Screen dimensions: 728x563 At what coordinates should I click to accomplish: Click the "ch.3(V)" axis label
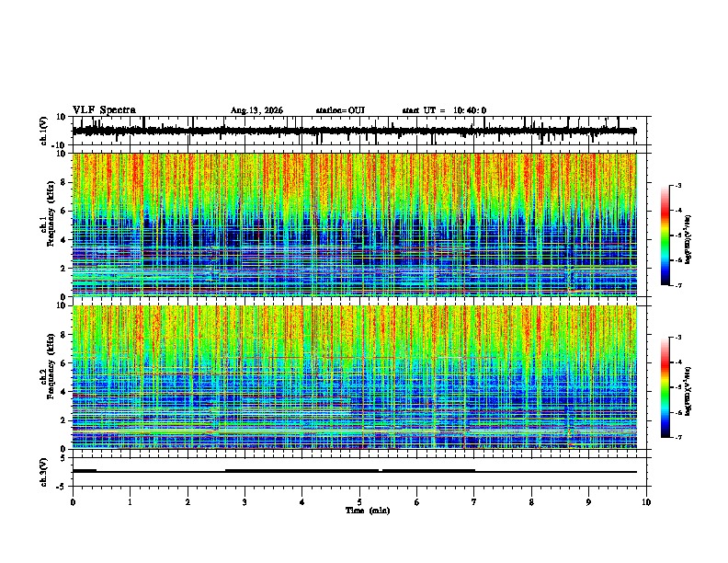click(x=44, y=473)
